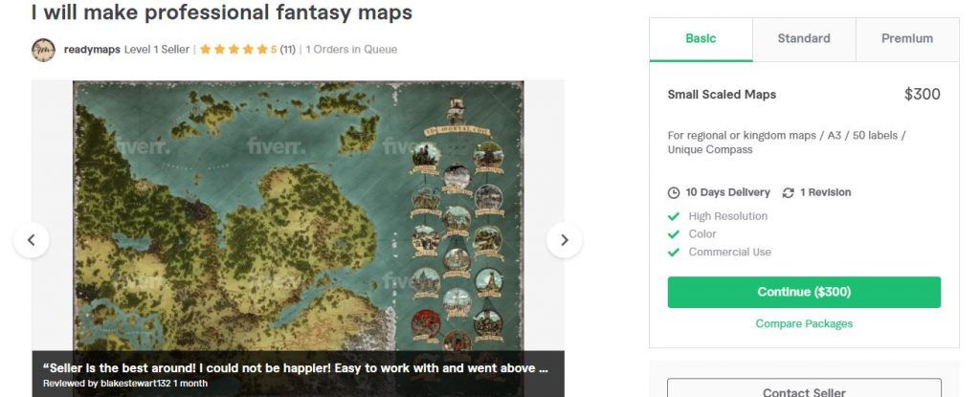
Task: Click the Color feature checkmark
Action: tap(674, 234)
